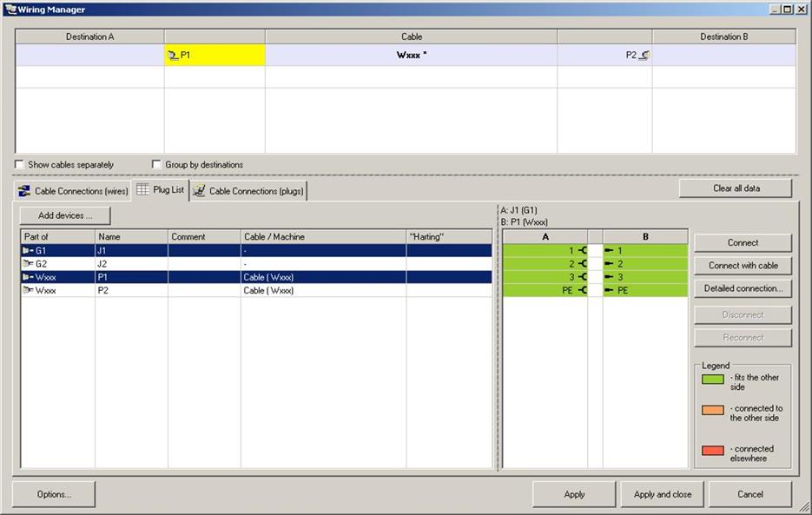The image size is (812, 515).
Task: Sort by Part of column header
Action: [58, 237]
